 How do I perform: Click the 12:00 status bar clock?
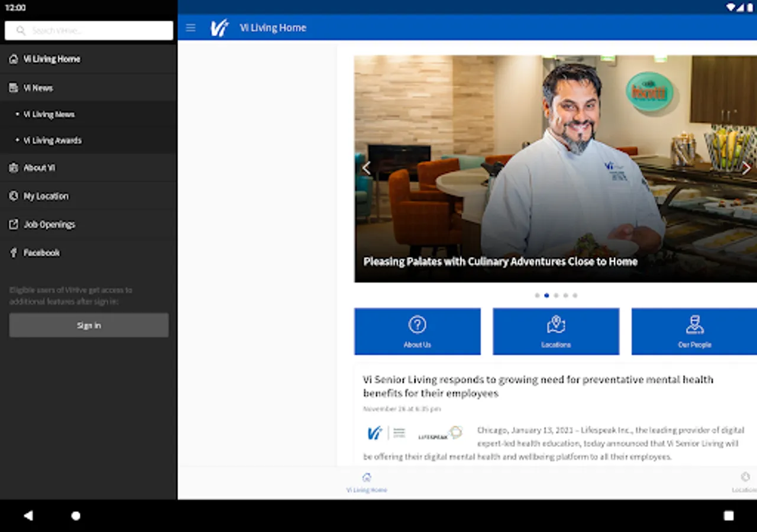(15, 8)
